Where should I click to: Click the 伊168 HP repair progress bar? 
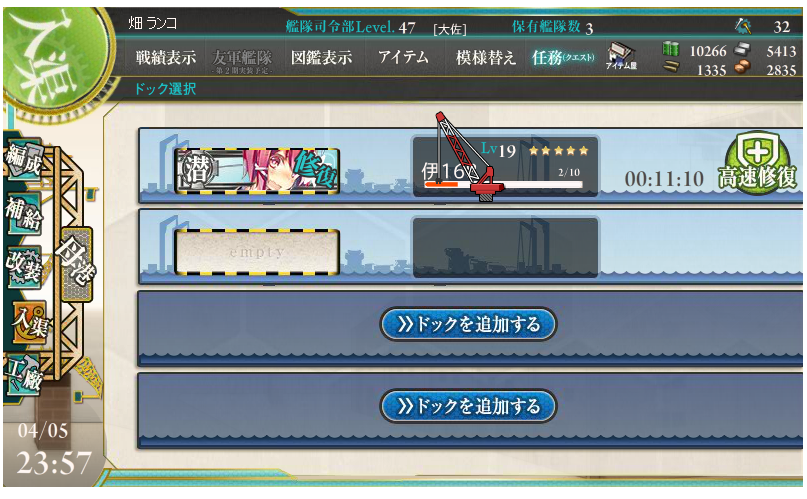pyautogui.click(x=503, y=184)
